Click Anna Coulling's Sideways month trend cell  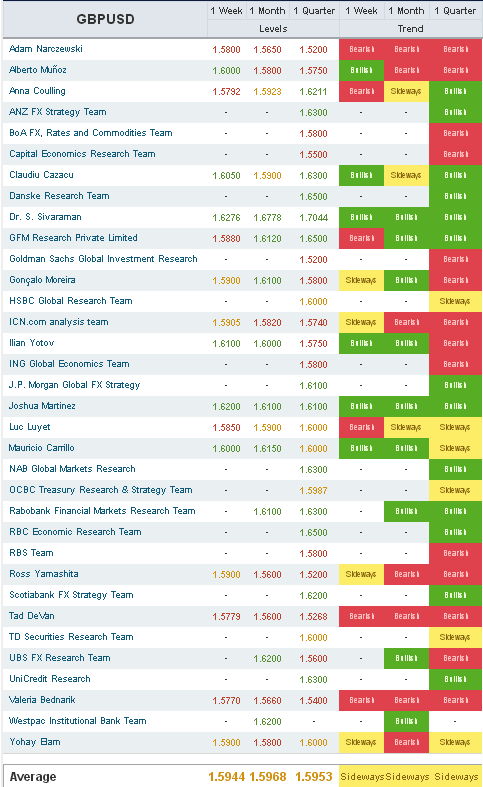tap(406, 91)
